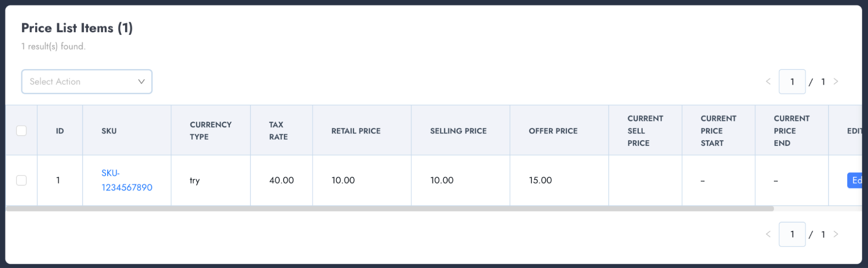Click bottom pagination next page arrow
Viewport: 868px width, 268px height.
tap(836, 234)
